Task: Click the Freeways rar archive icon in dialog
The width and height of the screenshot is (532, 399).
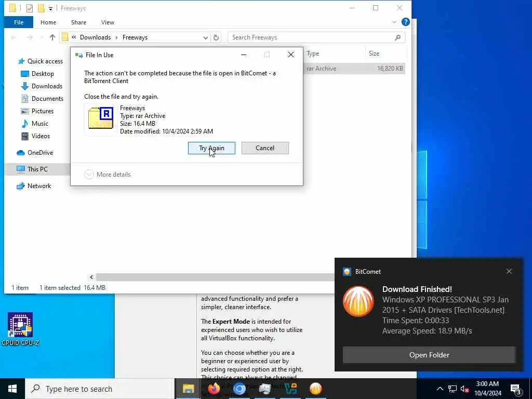Action: 100,118
